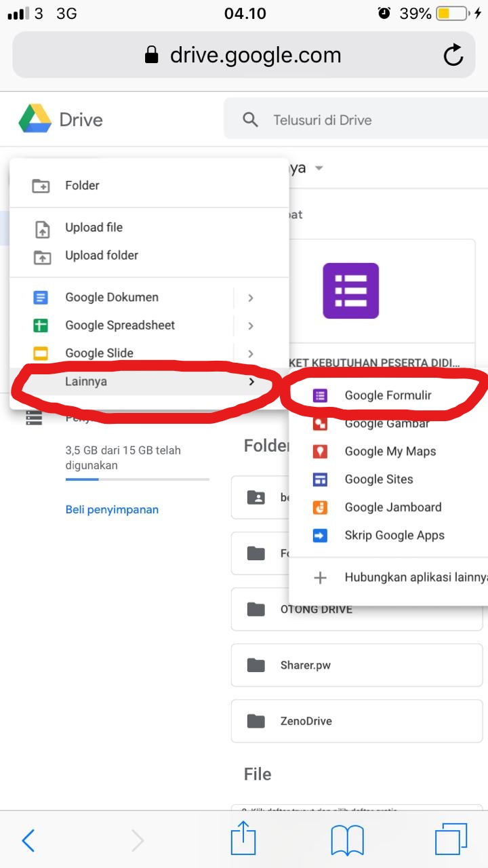
Task: Open the ZenoDrive folder
Action: (x=357, y=721)
